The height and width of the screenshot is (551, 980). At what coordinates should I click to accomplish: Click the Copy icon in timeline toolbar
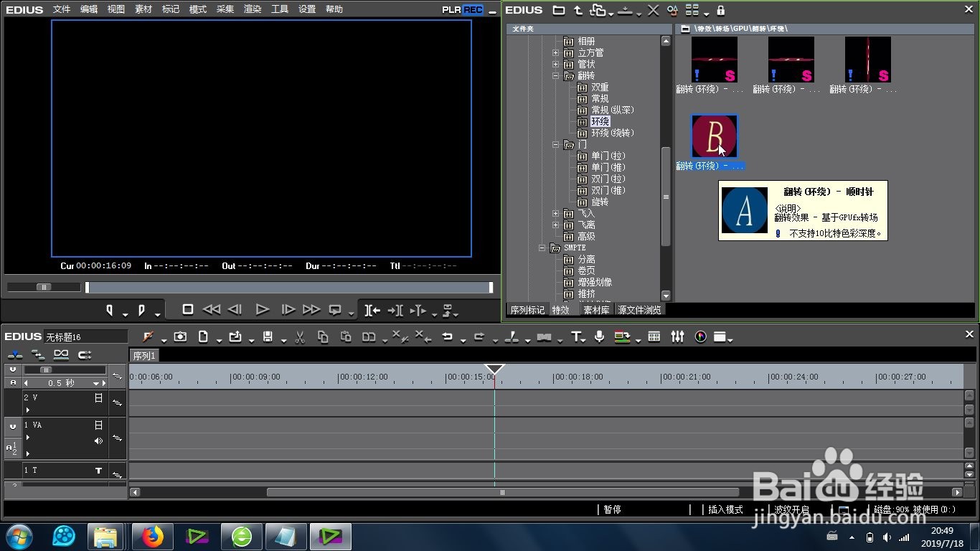click(323, 336)
